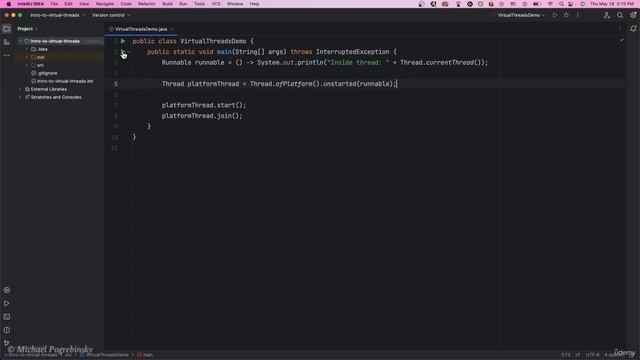Open Search Everywhere magnifier

click(620, 15)
